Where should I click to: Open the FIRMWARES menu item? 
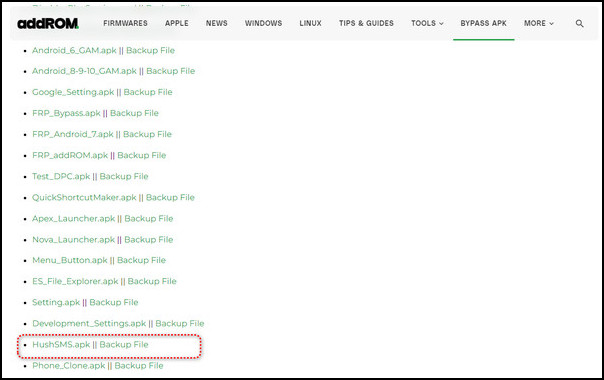coord(125,23)
